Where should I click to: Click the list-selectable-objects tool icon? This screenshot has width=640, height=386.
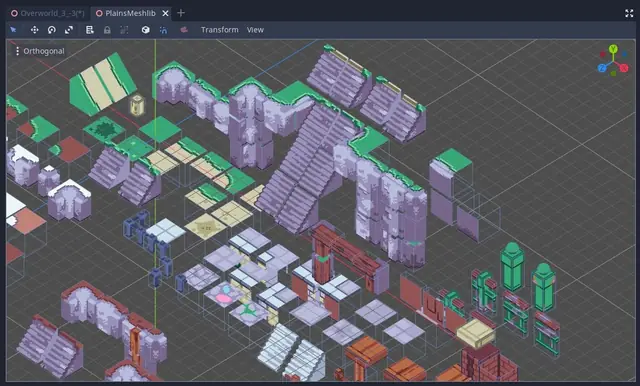coord(90,30)
